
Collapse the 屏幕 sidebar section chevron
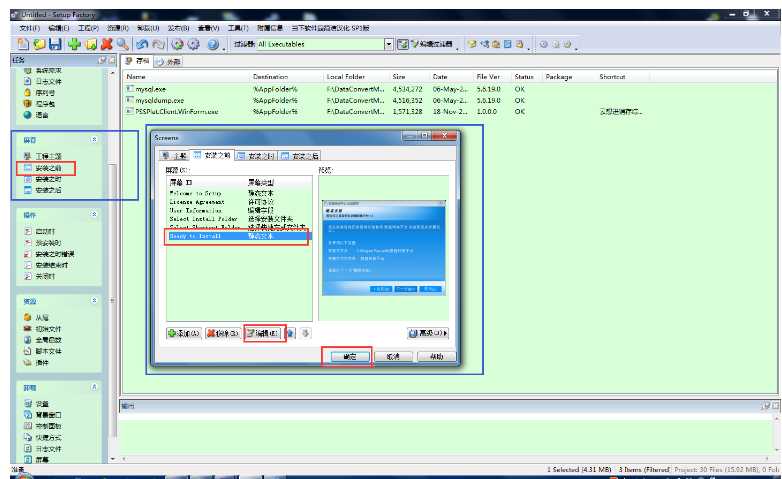94,139
